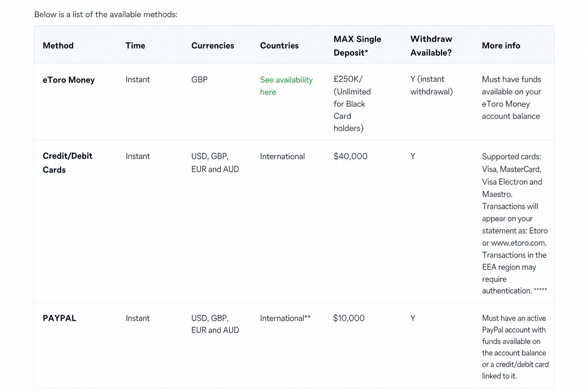Click the Time column header

click(x=135, y=46)
